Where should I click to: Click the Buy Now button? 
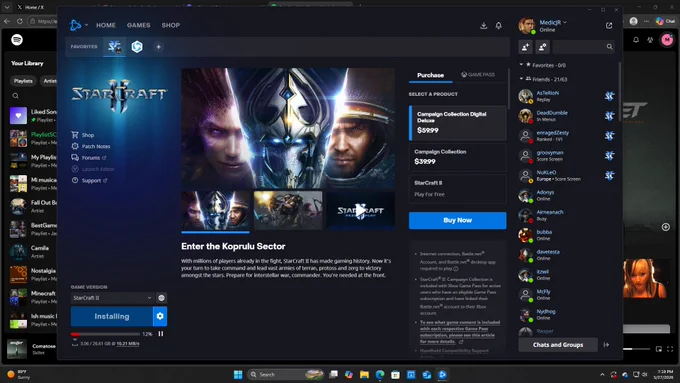(x=458, y=220)
